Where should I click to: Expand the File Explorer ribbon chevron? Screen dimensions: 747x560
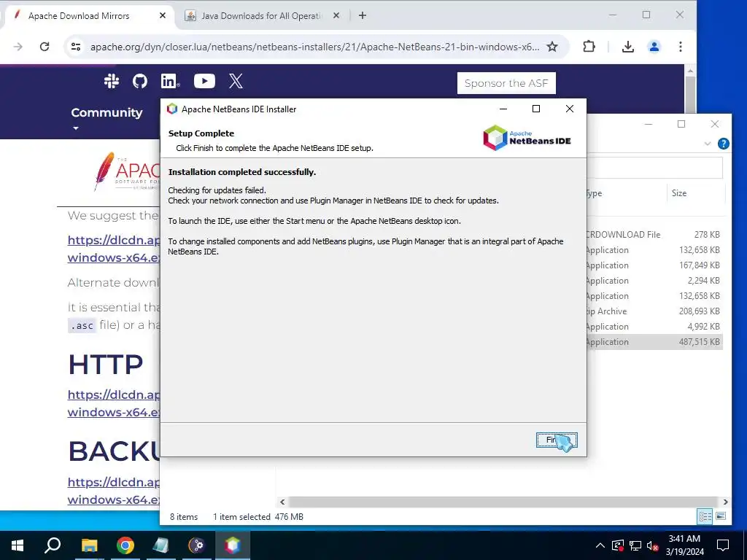click(x=708, y=144)
